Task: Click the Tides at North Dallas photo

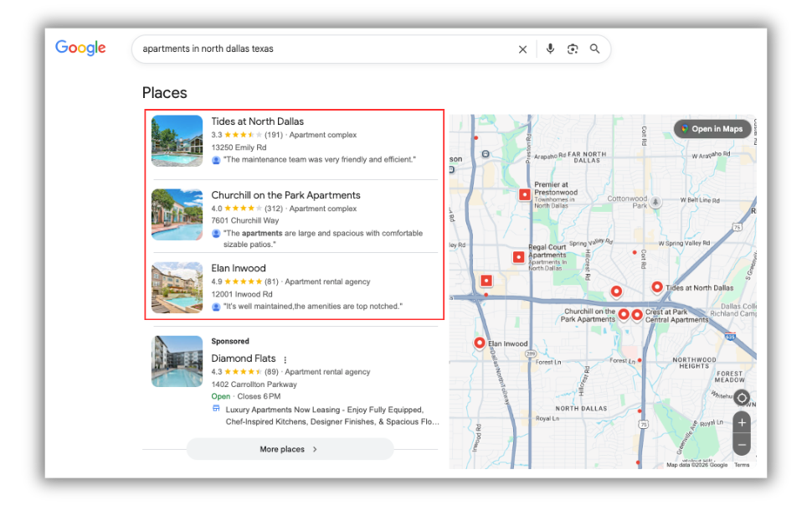Action: click(x=177, y=141)
